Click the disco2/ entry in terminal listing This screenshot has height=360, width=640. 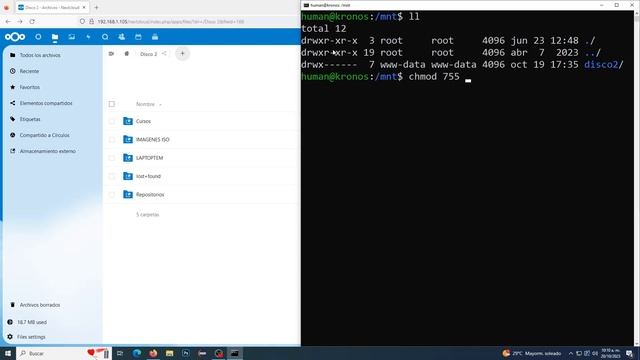604,64
